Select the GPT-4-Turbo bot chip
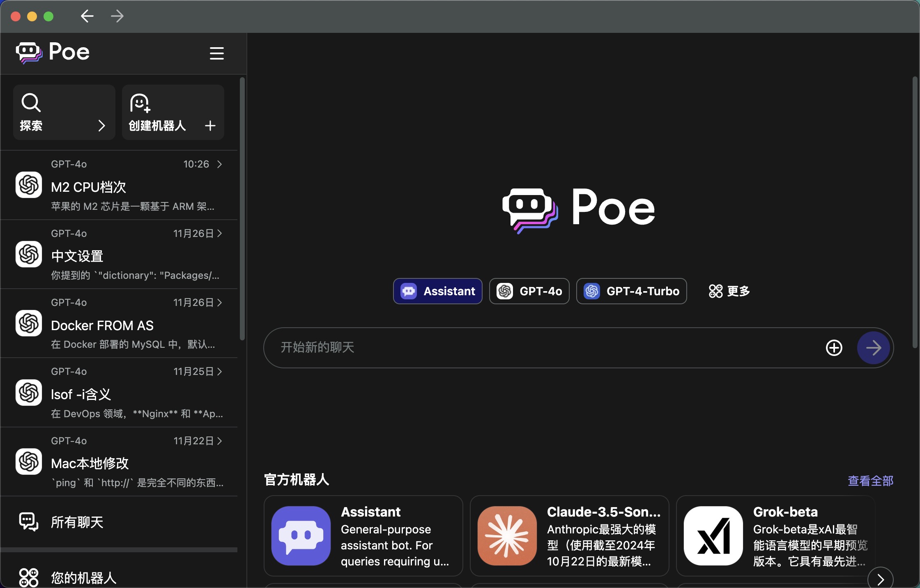This screenshot has width=920, height=588. click(x=631, y=291)
